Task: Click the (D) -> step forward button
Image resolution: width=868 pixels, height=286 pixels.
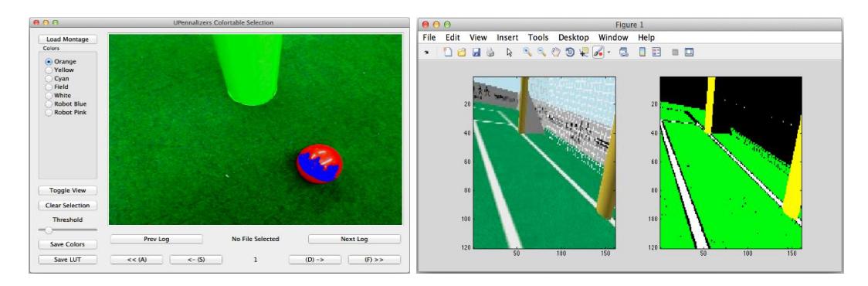Action: 315,260
